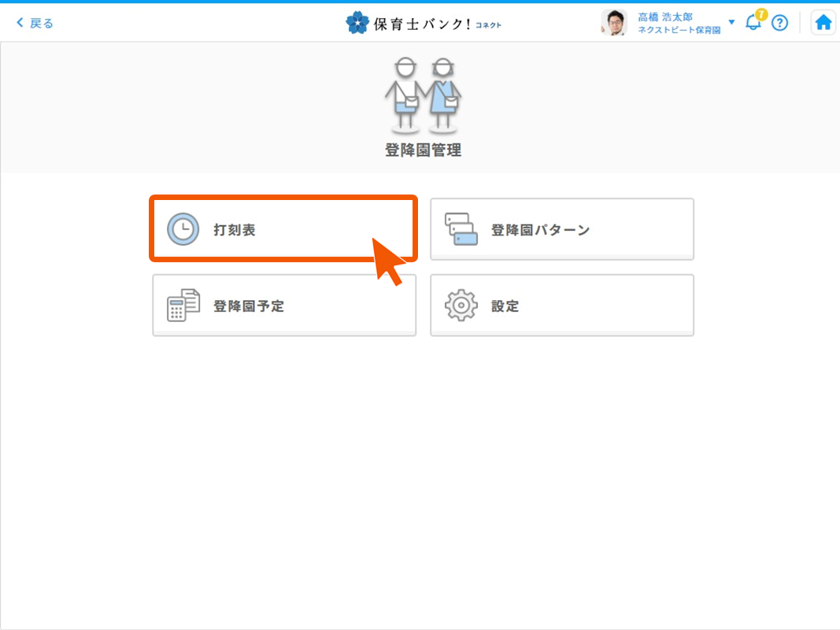This screenshot has height=630, width=840.
Task: Click the clock icon on 打刻表
Action: pos(183,229)
